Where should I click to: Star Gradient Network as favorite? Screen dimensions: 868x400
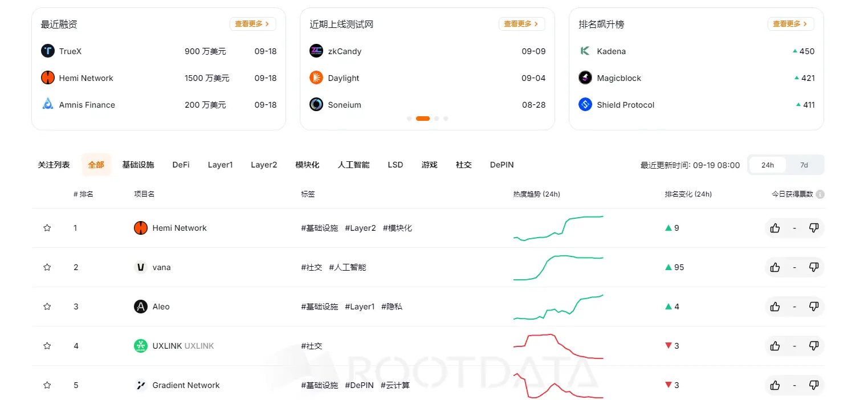(x=47, y=385)
